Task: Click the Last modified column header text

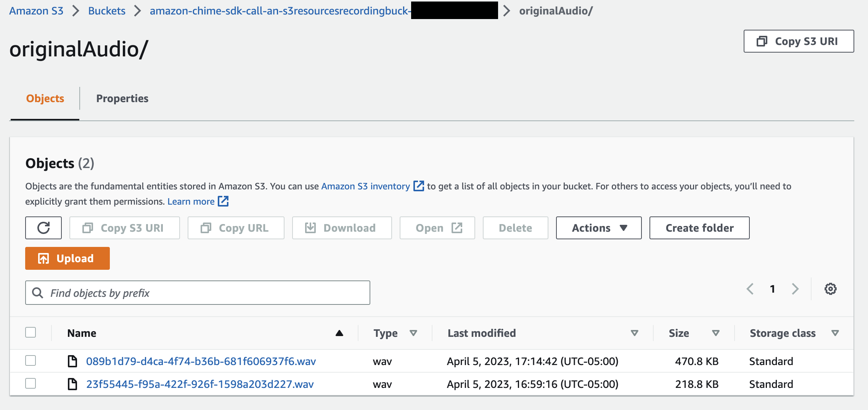Action: [x=482, y=333]
